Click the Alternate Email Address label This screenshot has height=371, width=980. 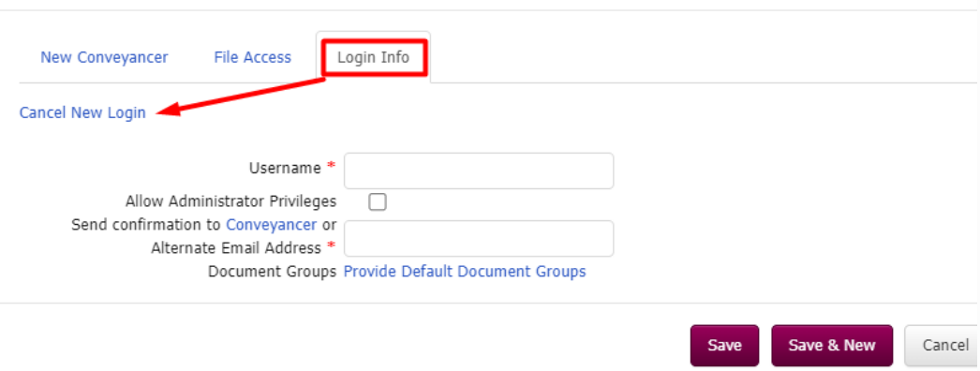(x=236, y=248)
